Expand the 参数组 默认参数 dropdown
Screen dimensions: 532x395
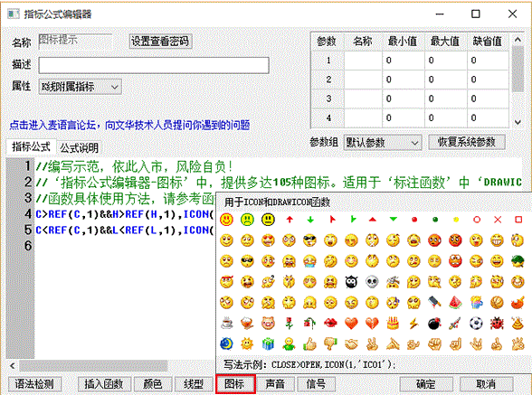383,143
